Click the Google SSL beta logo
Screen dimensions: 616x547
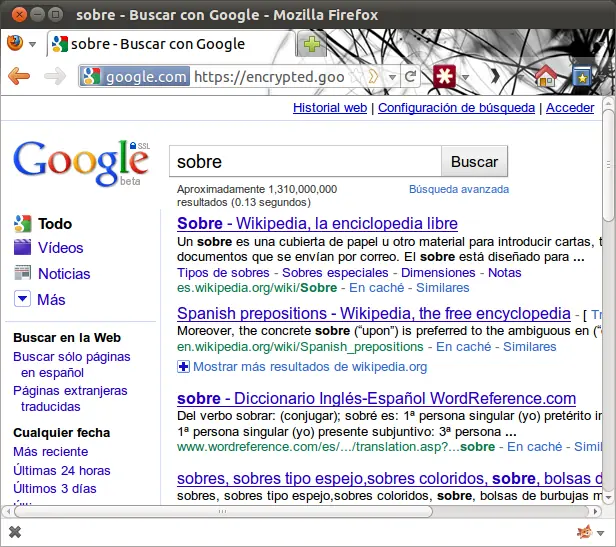pos(81,163)
